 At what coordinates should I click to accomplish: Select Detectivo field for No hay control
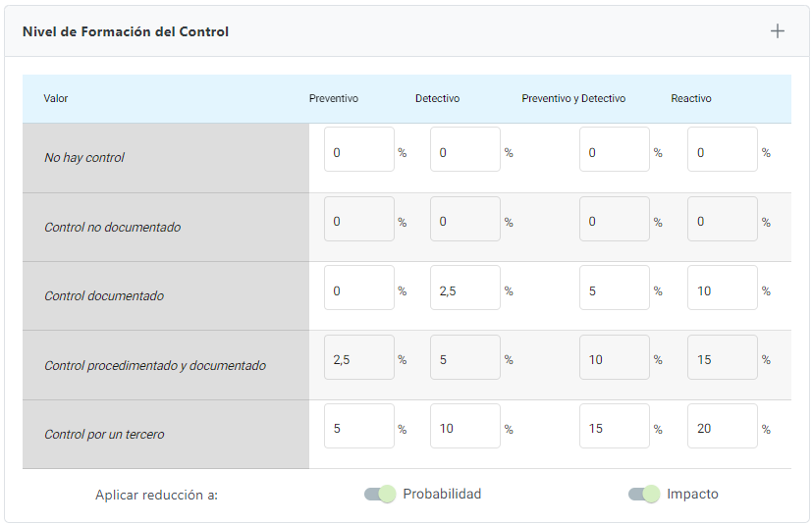pos(464,150)
